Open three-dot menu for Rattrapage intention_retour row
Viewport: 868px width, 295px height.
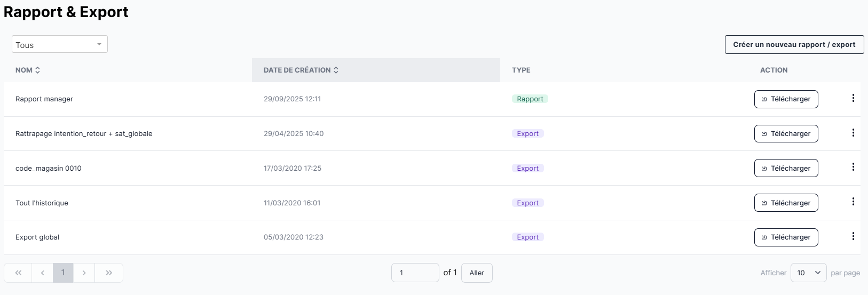[x=853, y=133]
